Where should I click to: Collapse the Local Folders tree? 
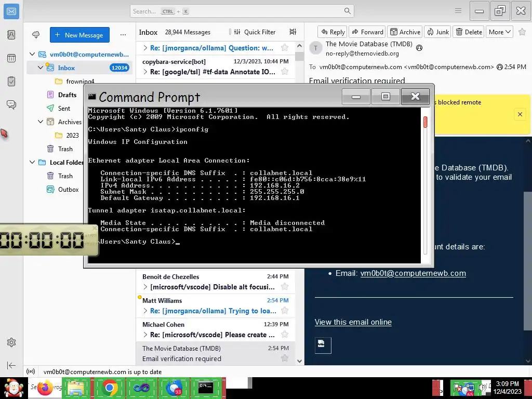pos(32,162)
